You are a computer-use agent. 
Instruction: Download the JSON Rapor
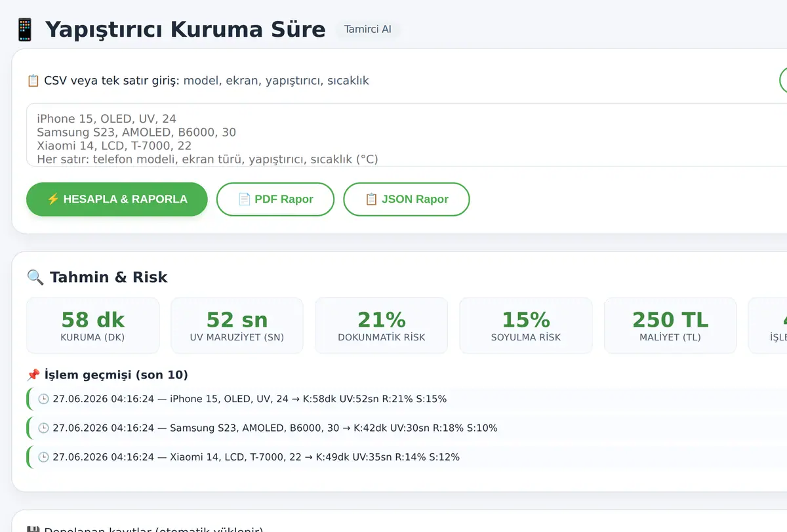tap(407, 199)
